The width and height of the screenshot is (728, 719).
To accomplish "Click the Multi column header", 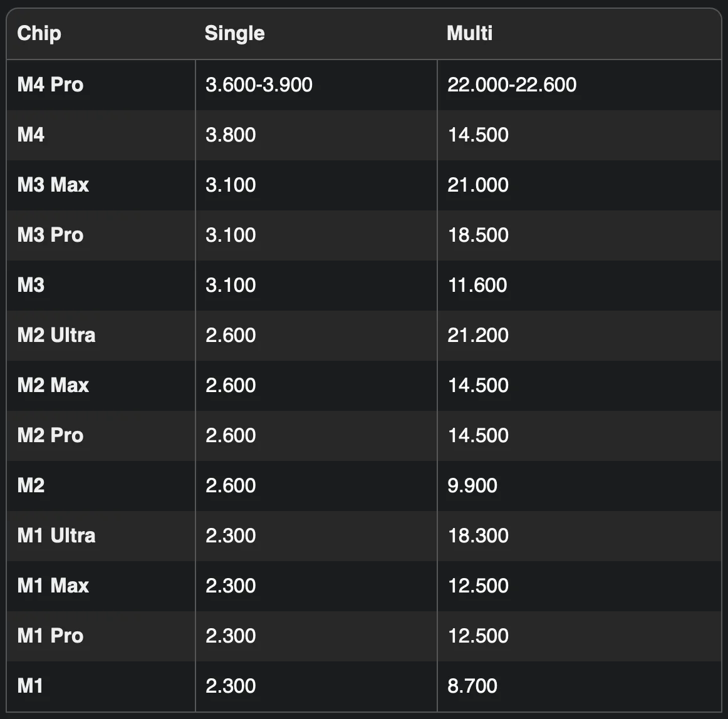I will click(x=469, y=33).
